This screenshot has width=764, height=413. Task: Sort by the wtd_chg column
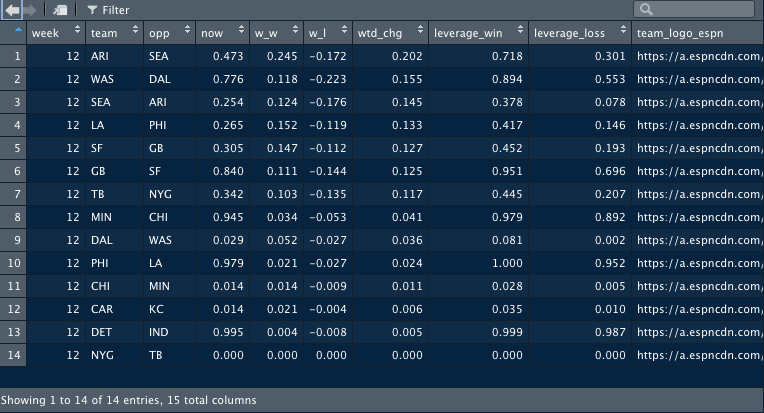tap(390, 33)
